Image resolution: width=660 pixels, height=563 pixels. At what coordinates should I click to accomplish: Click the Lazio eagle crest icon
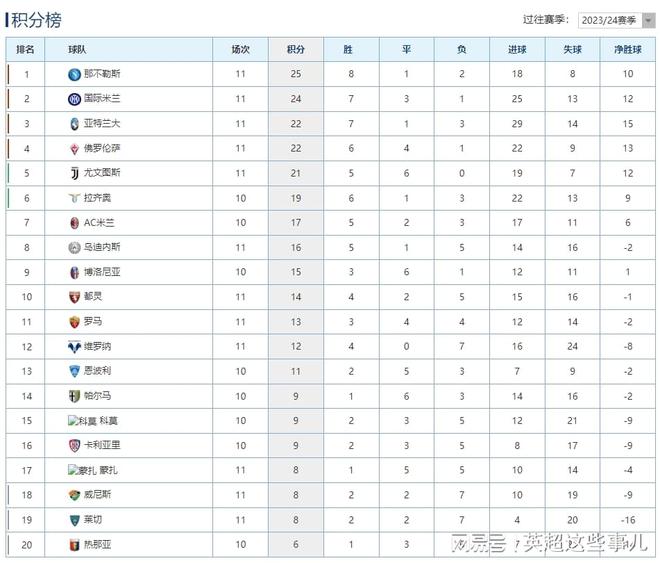pos(75,198)
